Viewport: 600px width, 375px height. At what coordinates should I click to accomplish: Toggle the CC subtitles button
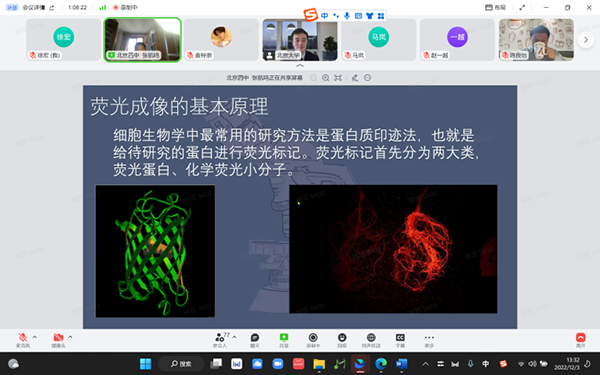(x=400, y=339)
